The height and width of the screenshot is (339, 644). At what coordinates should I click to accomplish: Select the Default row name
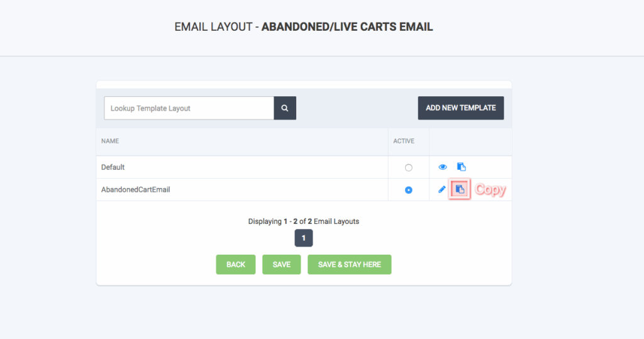[x=113, y=167]
